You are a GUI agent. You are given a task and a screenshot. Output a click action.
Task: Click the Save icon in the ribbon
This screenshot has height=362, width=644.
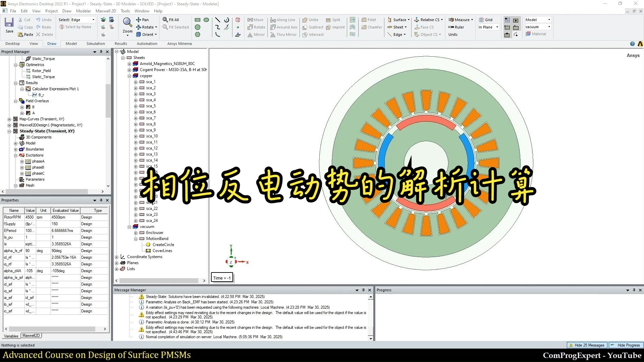coord(9,23)
